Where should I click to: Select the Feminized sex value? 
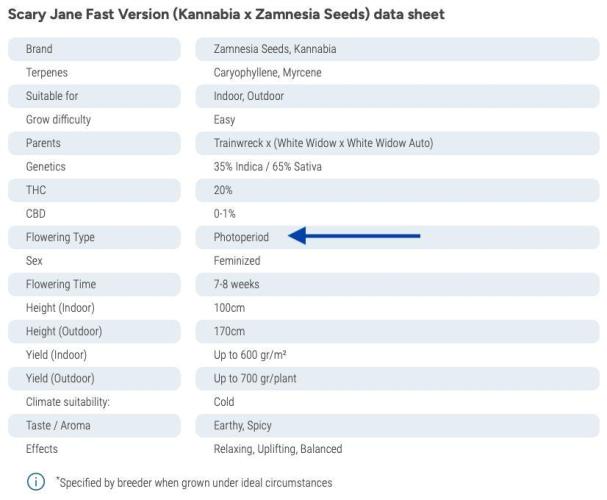(x=237, y=261)
